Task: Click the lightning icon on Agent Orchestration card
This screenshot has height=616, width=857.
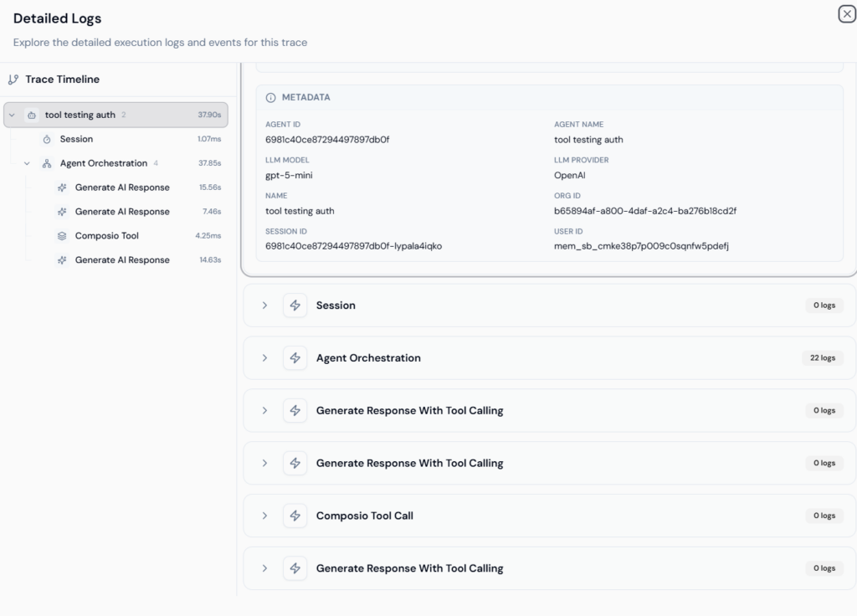Action: tap(295, 358)
